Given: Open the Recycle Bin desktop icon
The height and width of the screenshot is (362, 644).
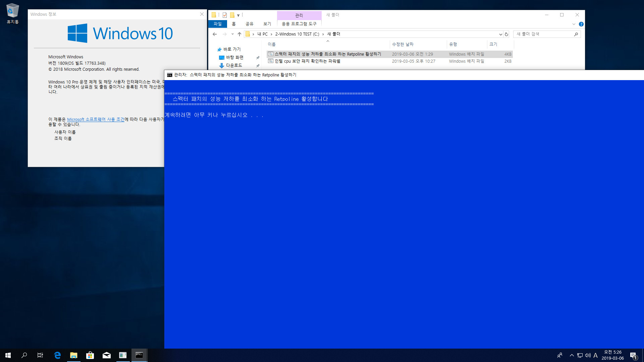Looking at the screenshot, I should pyautogui.click(x=12, y=14).
